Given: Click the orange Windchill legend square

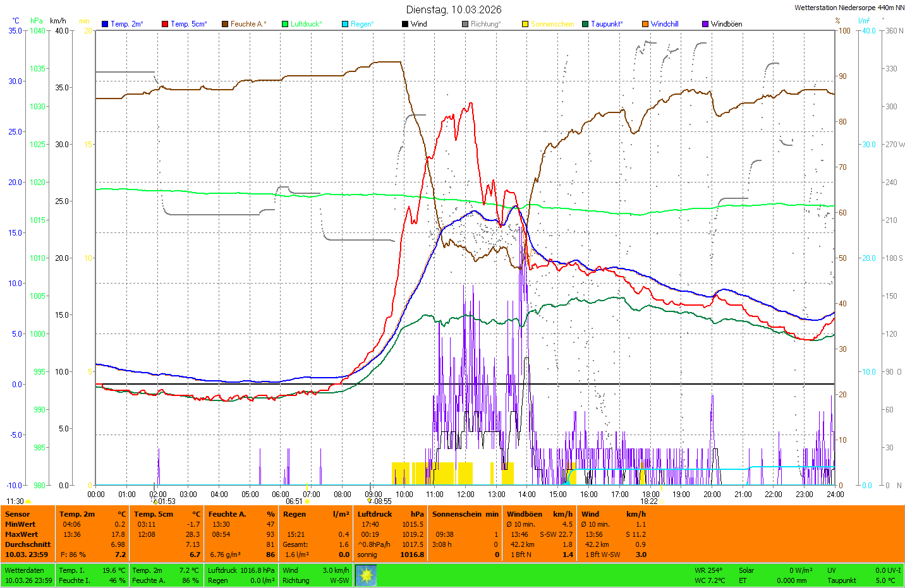Looking at the screenshot, I should 645,24.
